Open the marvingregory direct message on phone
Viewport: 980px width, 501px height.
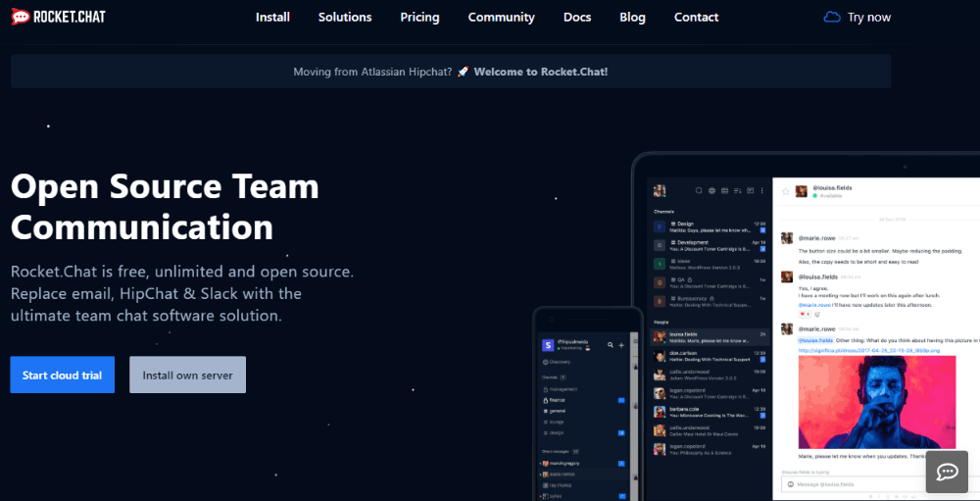(584, 463)
